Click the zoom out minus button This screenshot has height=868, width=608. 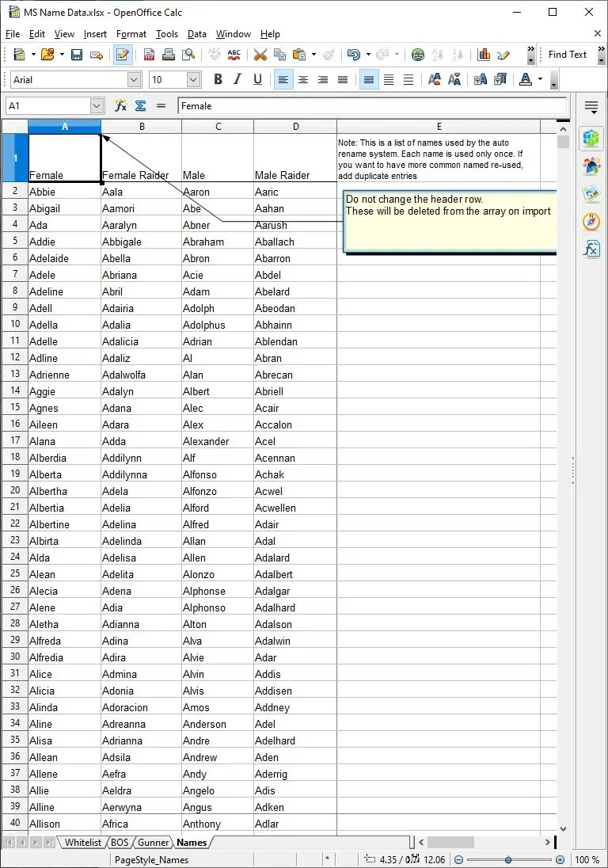click(x=458, y=860)
